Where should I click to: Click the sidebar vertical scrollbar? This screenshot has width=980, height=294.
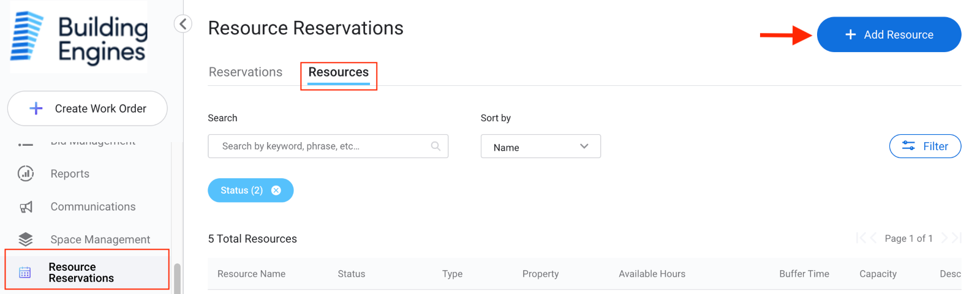pos(178,279)
